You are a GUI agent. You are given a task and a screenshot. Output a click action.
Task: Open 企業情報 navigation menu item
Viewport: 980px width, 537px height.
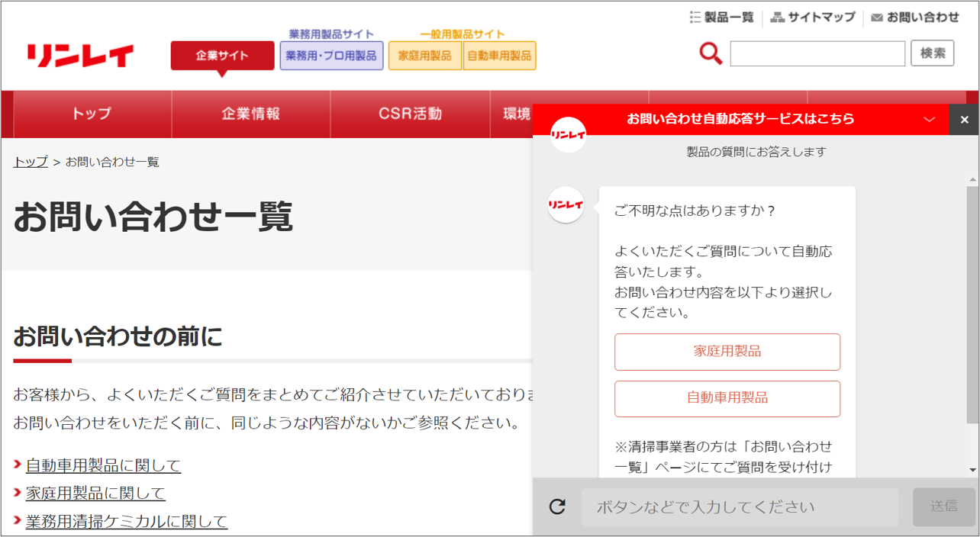[x=251, y=114]
